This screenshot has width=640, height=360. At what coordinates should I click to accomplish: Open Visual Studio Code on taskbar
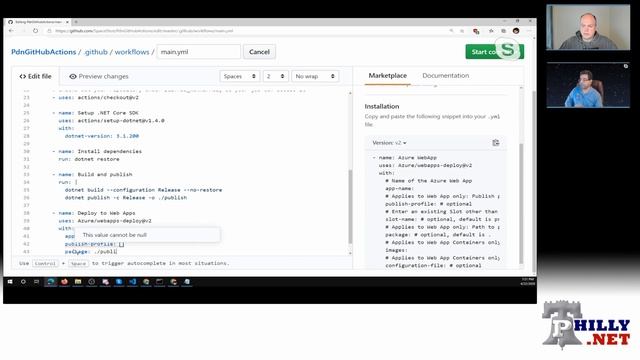[x=132, y=282]
